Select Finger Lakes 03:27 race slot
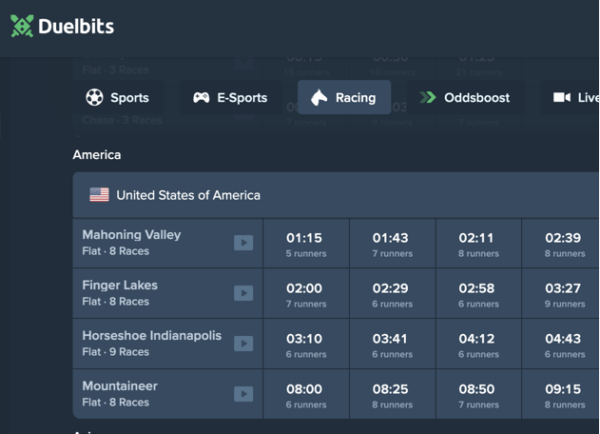600x434 pixels. 562,294
